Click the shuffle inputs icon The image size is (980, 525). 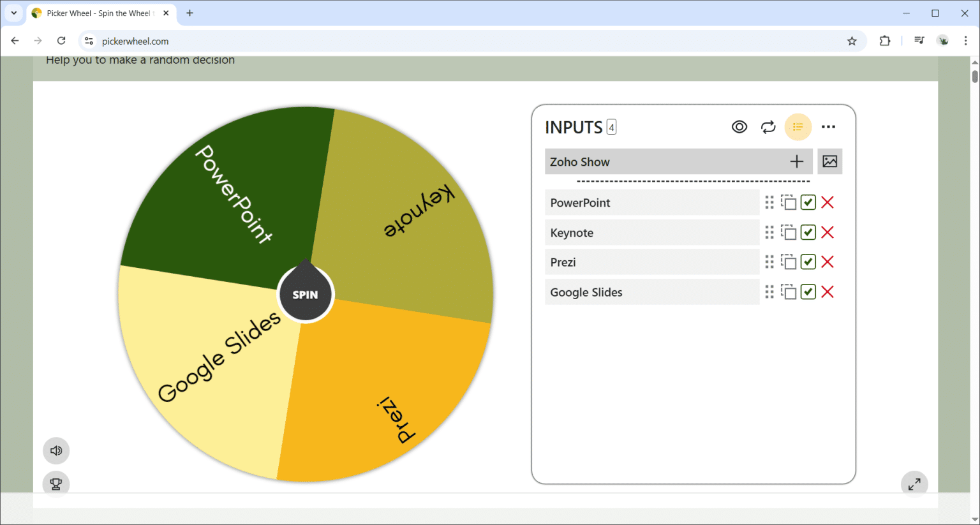[768, 126]
